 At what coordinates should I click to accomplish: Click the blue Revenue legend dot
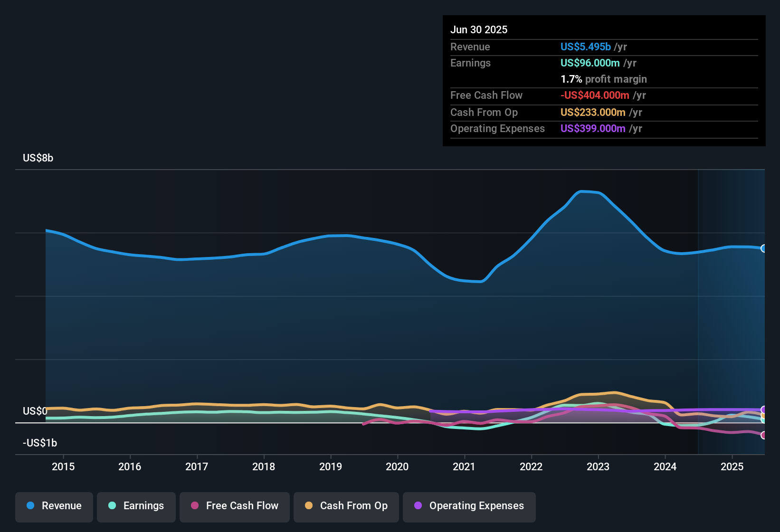(x=30, y=505)
